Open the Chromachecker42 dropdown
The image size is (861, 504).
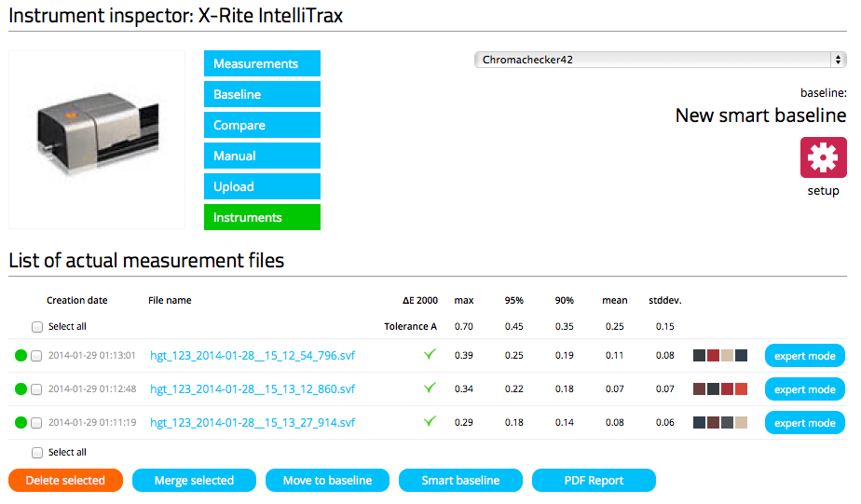click(x=660, y=60)
